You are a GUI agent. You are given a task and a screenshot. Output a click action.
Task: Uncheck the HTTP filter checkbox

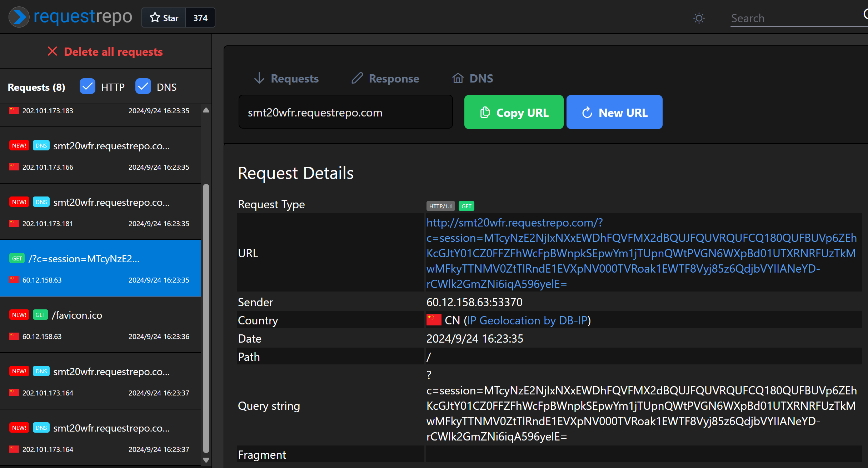(88, 86)
